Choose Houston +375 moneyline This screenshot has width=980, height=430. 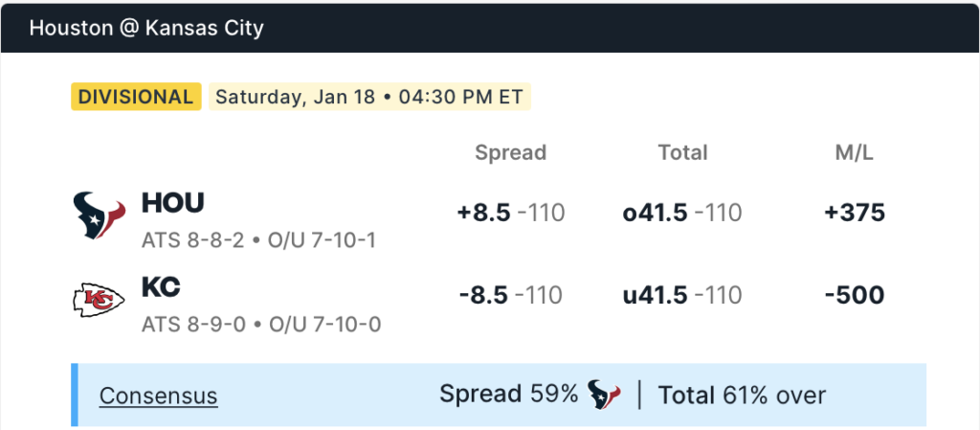pyautogui.click(x=854, y=213)
